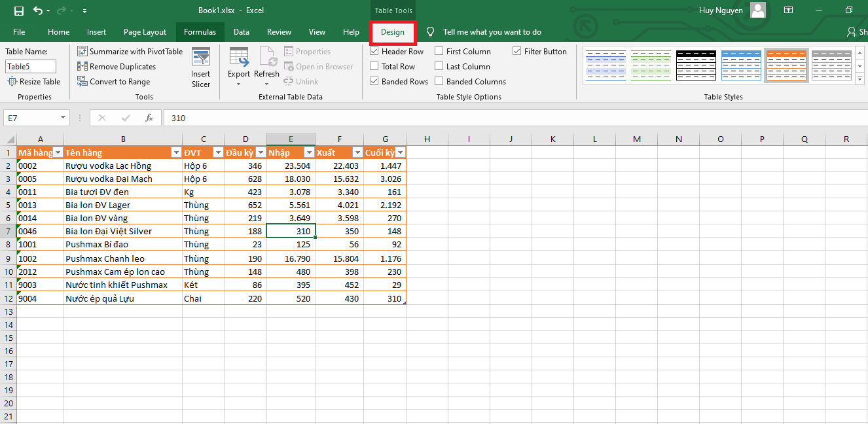The width and height of the screenshot is (868, 424).
Task: Open the File menu
Action: [19, 32]
